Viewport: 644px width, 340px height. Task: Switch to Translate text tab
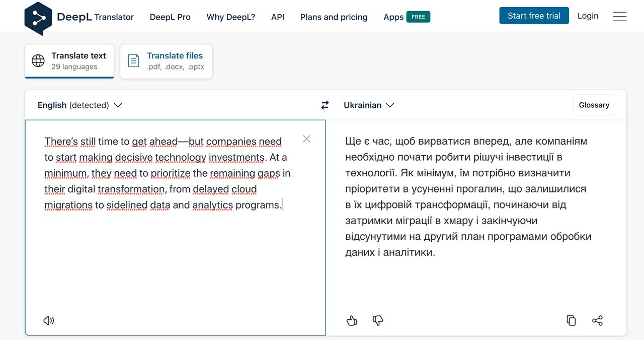coord(69,61)
